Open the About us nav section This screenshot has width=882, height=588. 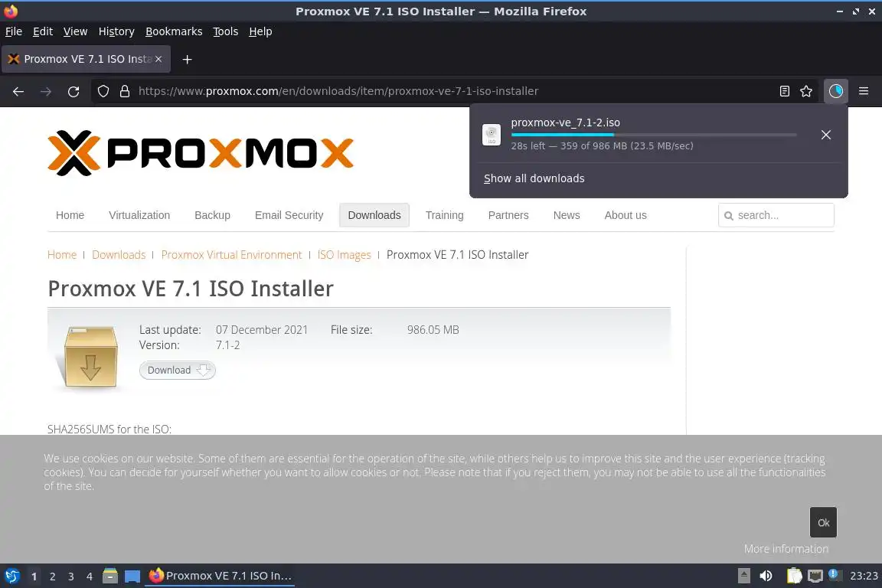626,215
